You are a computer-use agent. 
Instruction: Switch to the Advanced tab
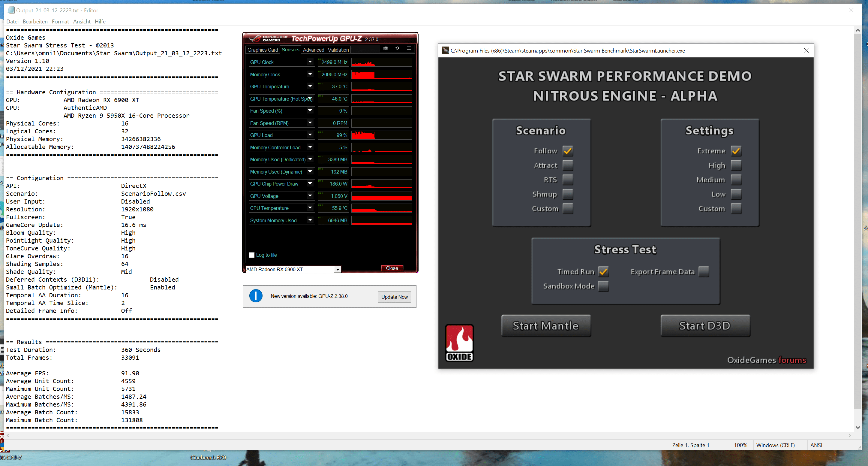313,50
